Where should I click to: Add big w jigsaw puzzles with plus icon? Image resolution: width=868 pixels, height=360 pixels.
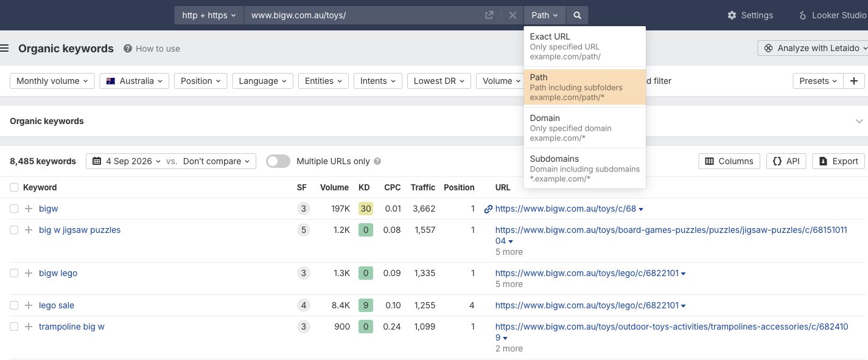coord(28,230)
